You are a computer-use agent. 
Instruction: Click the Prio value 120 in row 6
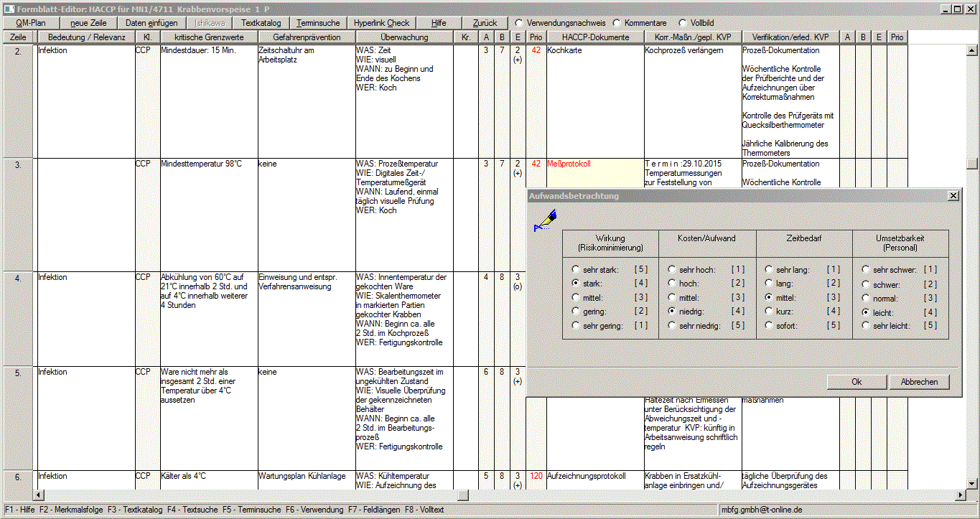pos(536,476)
